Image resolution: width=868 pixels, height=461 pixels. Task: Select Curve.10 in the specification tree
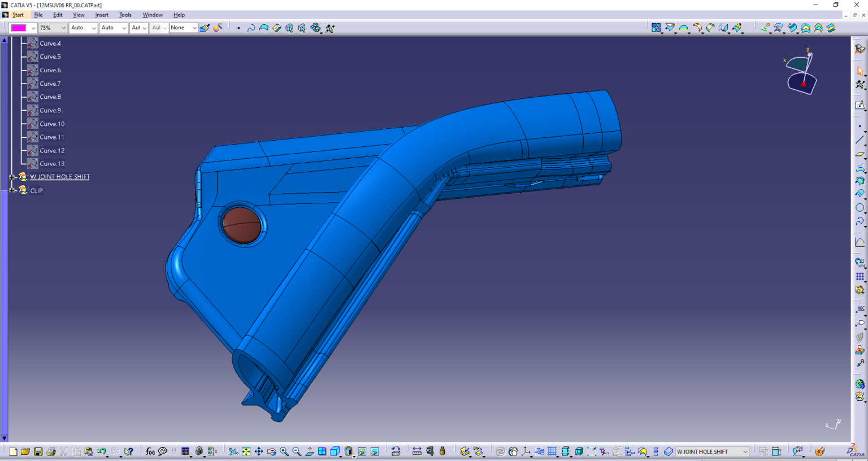point(52,124)
